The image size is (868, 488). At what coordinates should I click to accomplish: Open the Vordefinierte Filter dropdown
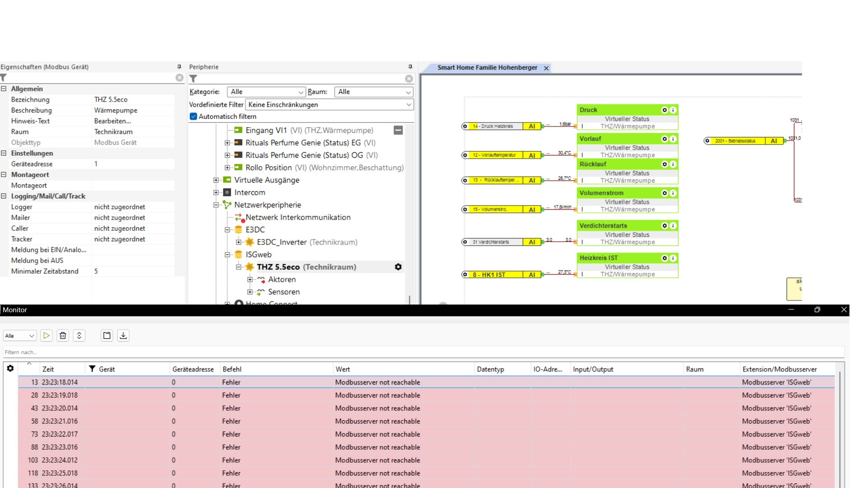(329, 104)
